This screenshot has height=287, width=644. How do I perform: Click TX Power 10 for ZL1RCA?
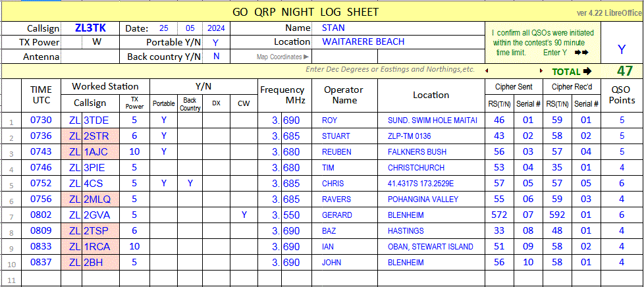tap(135, 246)
